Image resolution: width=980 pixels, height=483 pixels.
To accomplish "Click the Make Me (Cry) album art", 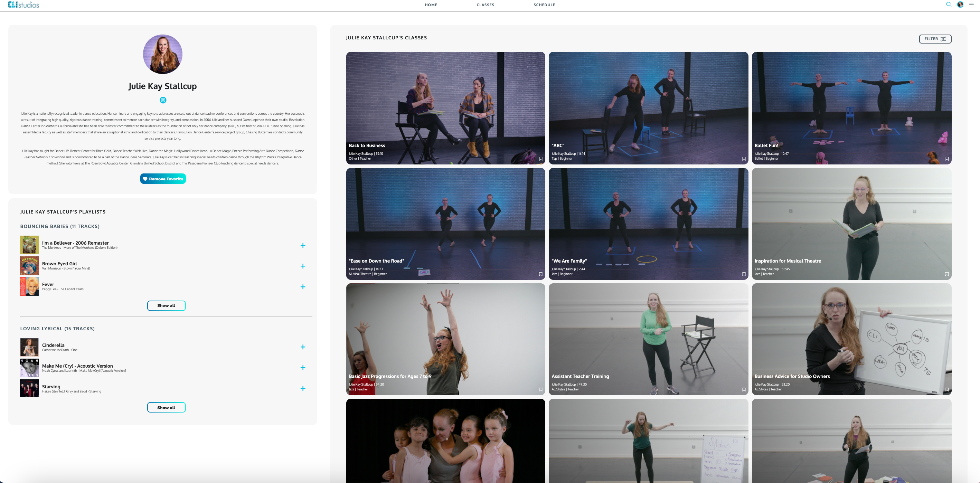I will (x=29, y=368).
